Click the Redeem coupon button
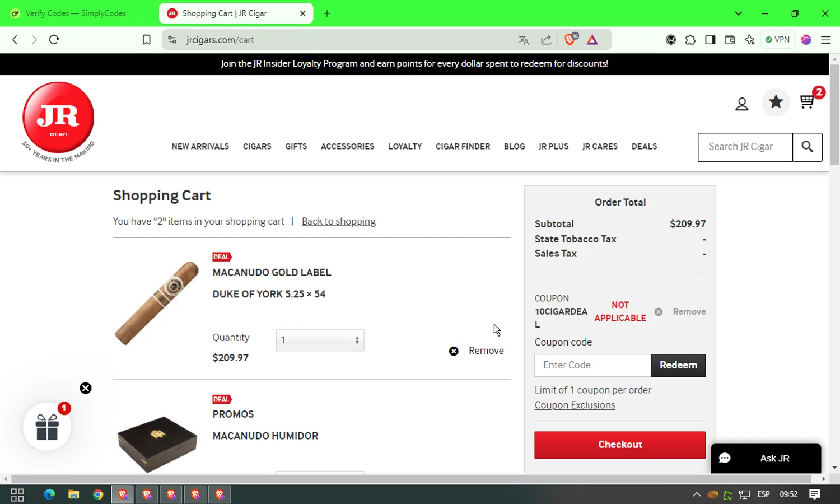840x504 pixels. pos(678,365)
